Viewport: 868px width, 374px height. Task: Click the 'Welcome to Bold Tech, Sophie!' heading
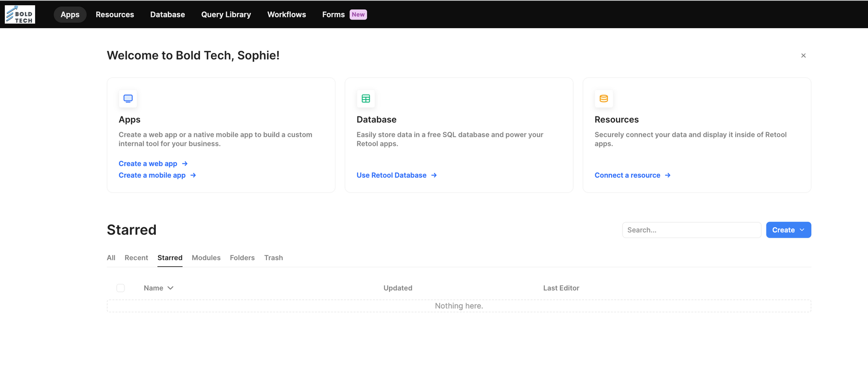[x=193, y=56]
